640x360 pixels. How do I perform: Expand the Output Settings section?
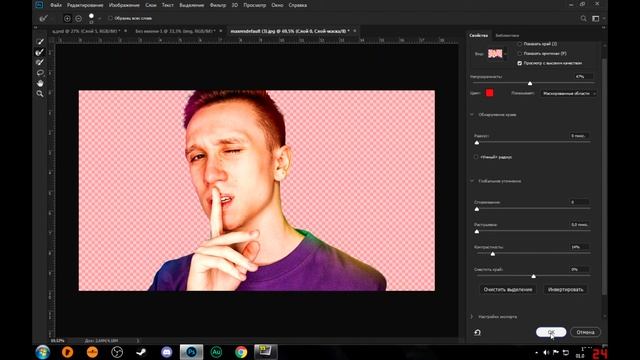pos(472,317)
